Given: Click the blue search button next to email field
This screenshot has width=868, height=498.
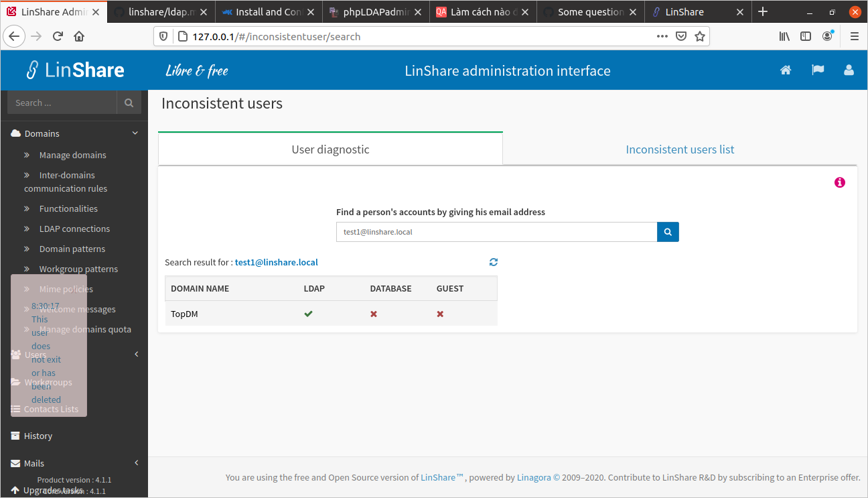Looking at the screenshot, I should coord(667,231).
